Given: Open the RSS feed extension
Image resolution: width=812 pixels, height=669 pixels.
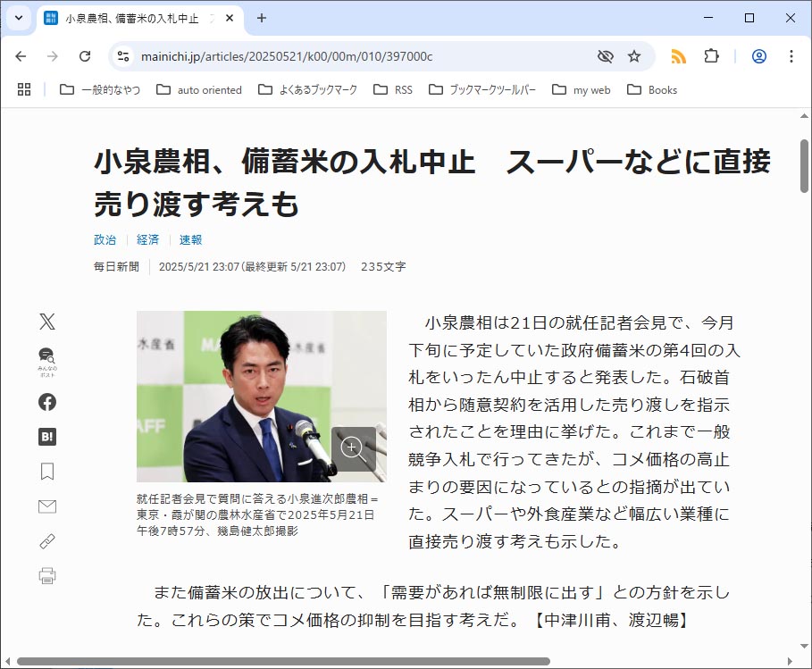Looking at the screenshot, I should [678, 56].
